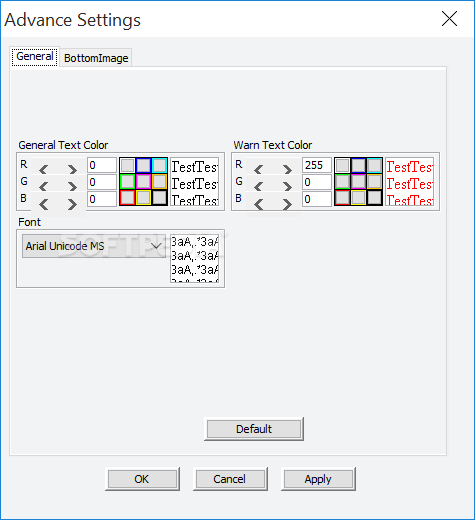Pick yellow swatch for Warn Text Color

click(358, 198)
